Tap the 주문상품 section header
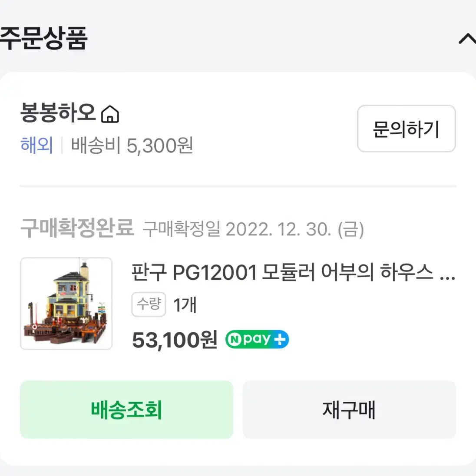This screenshot has width=476, height=476. point(43,38)
